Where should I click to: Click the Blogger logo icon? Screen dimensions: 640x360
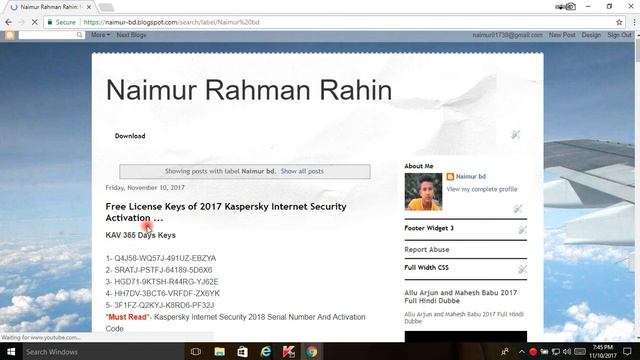(10, 35)
